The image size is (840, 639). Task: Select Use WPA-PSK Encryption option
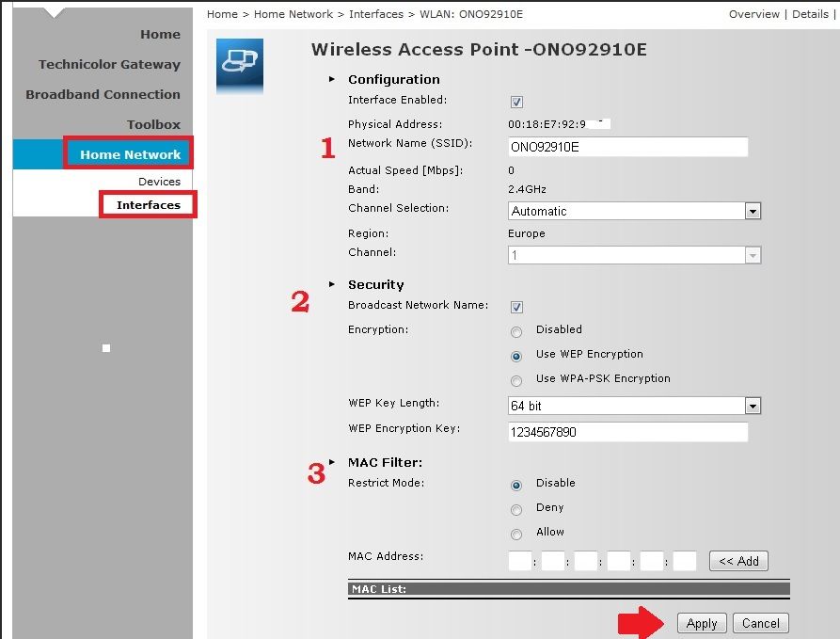click(516, 381)
